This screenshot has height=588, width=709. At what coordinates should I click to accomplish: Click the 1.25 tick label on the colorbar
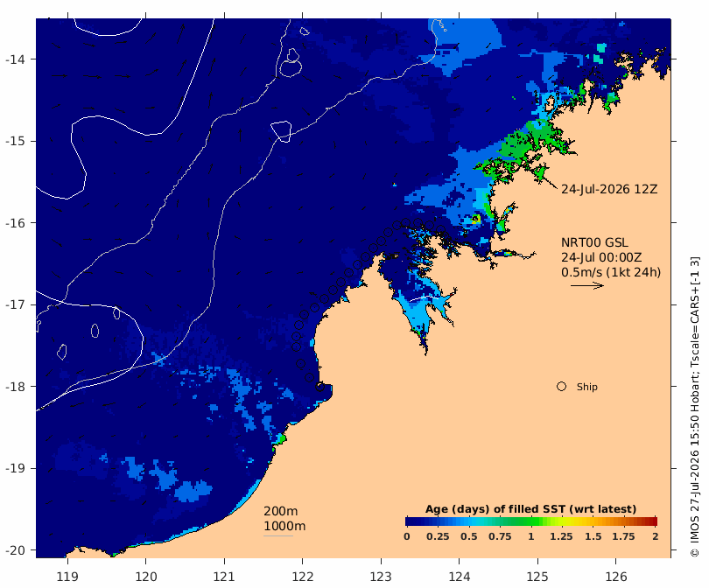pyautogui.click(x=561, y=536)
